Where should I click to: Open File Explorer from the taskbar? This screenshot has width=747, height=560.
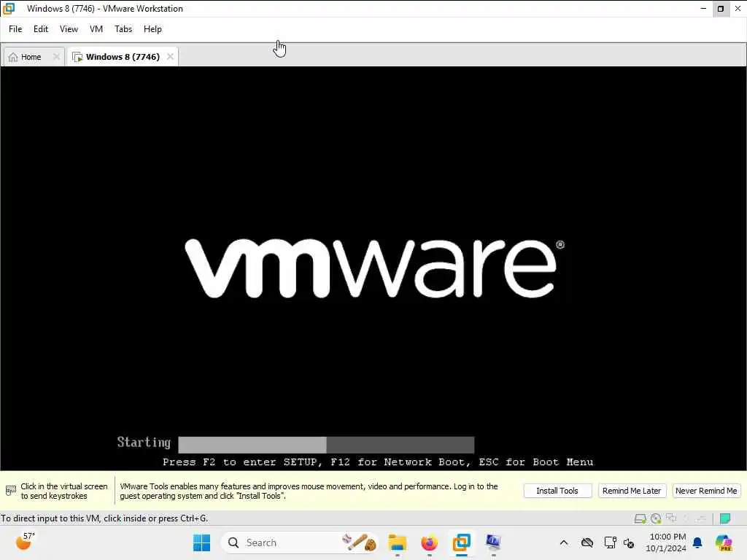(397, 542)
